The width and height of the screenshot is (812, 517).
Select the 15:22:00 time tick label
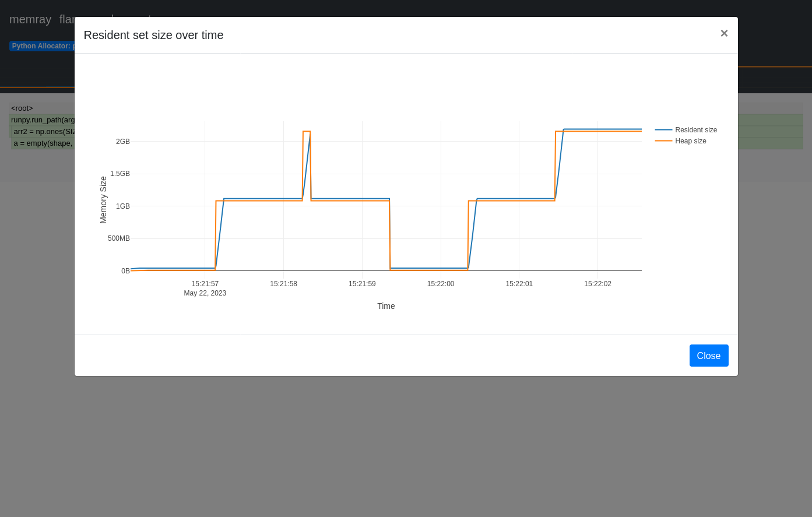pyautogui.click(x=440, y=284)
